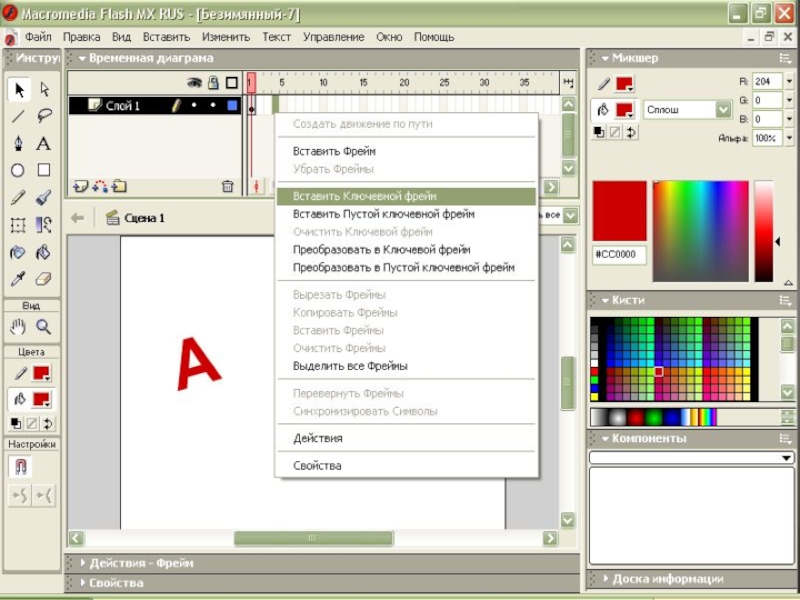Collapse the Кисти panel
Screen dimensions: 800x600
point(605,301)
